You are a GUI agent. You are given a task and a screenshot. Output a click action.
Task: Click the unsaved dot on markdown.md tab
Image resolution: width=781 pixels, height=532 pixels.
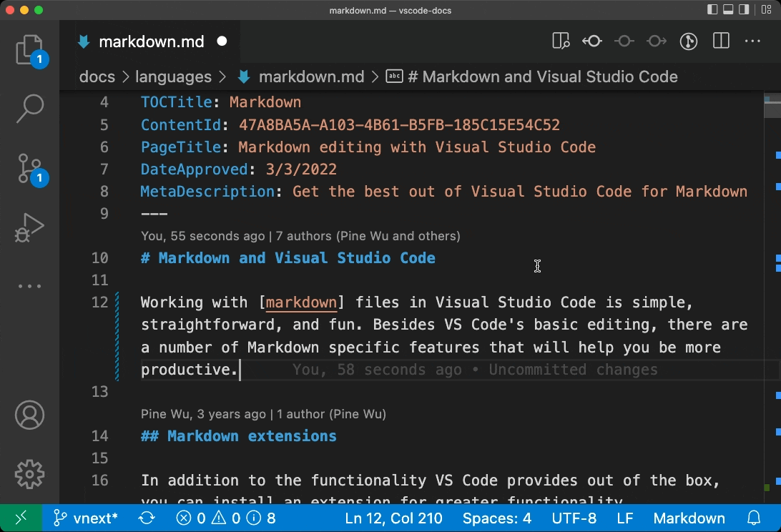pos(222,41)
